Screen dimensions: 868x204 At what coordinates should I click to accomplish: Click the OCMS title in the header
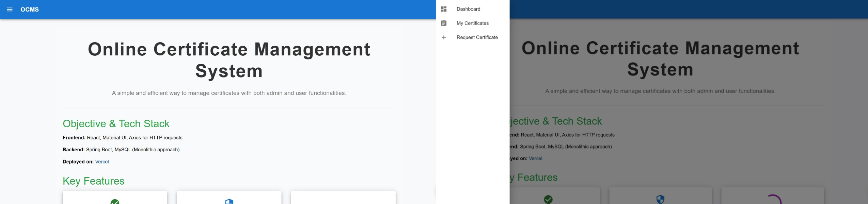[x=30, y=10]
